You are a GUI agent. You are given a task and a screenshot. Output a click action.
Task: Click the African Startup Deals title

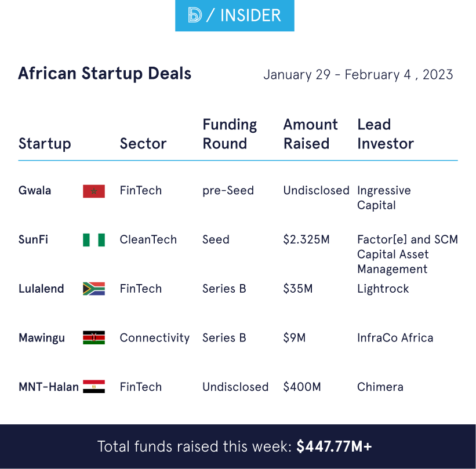(x=104, y=74)
